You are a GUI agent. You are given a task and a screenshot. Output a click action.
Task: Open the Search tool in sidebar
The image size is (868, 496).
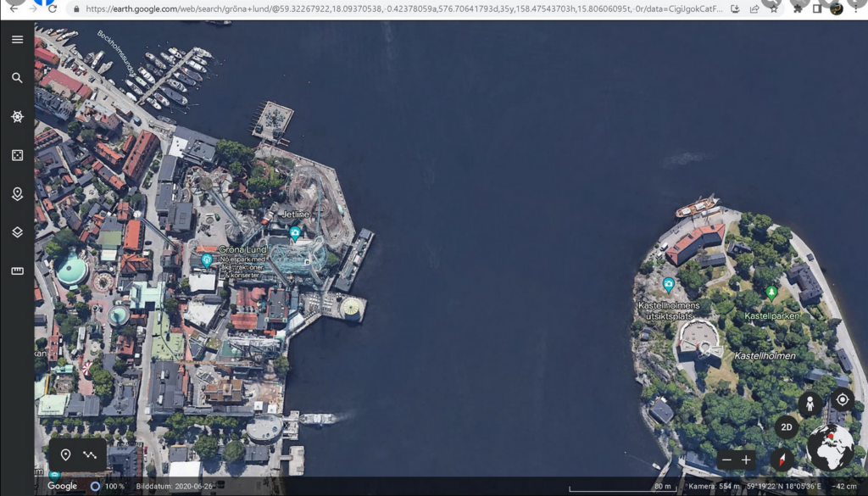point(17,78)
